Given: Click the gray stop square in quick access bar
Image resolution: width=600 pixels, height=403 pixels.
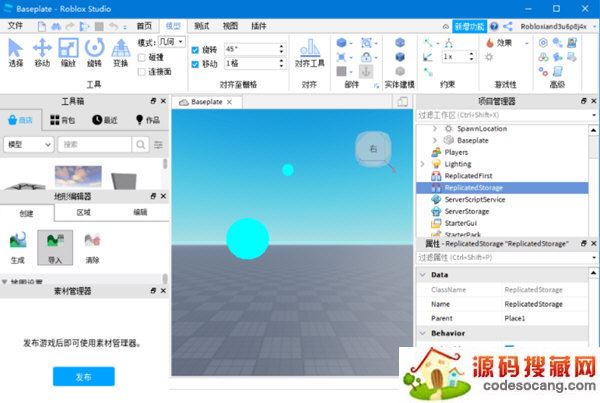Looking at the screenshot, I should coord(99,26).
